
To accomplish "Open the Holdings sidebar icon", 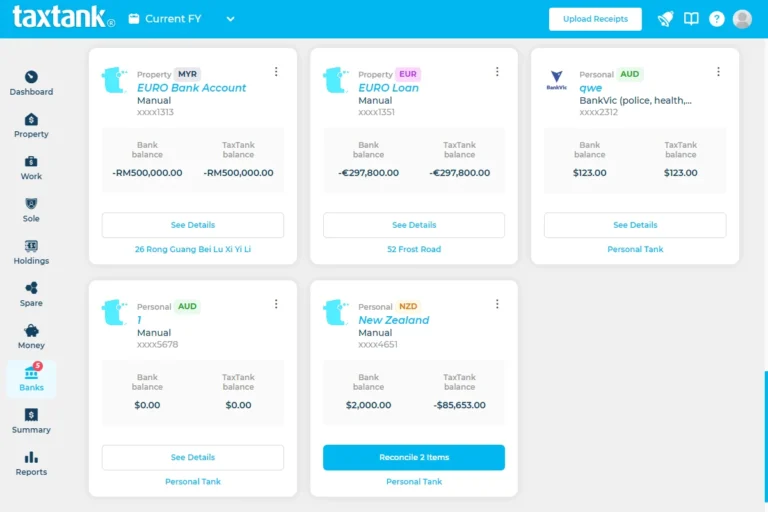I will point(31,245).
